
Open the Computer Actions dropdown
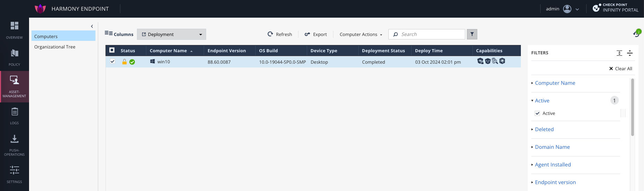point(361,34)
